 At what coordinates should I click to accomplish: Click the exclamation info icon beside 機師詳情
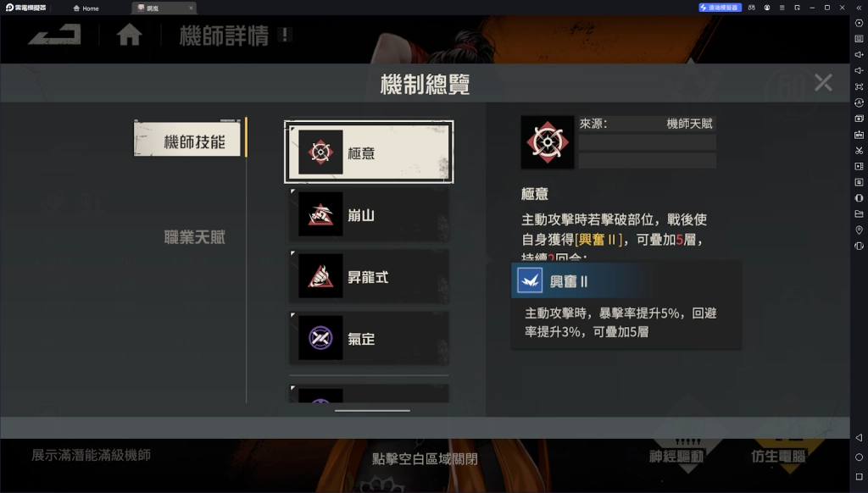[x=285, y=35]
